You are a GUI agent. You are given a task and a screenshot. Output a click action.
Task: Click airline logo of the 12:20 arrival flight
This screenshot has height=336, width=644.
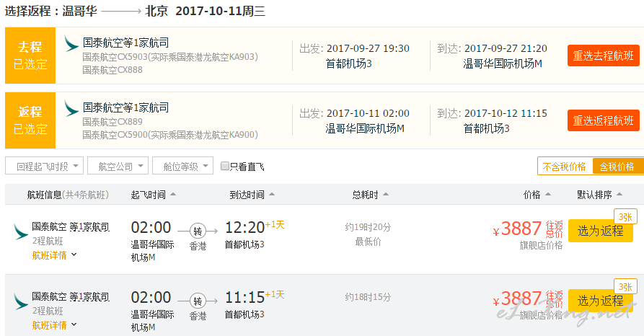pos(20,231)
